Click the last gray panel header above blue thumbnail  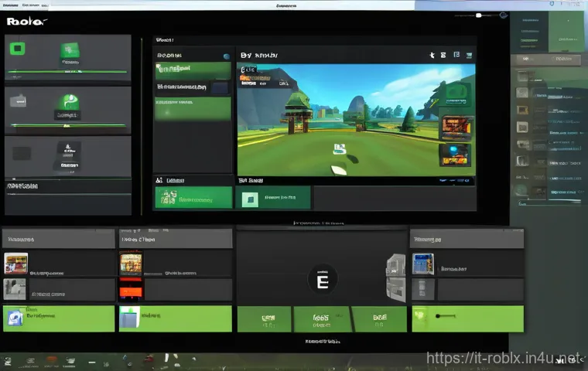click(x=467, y=239)
